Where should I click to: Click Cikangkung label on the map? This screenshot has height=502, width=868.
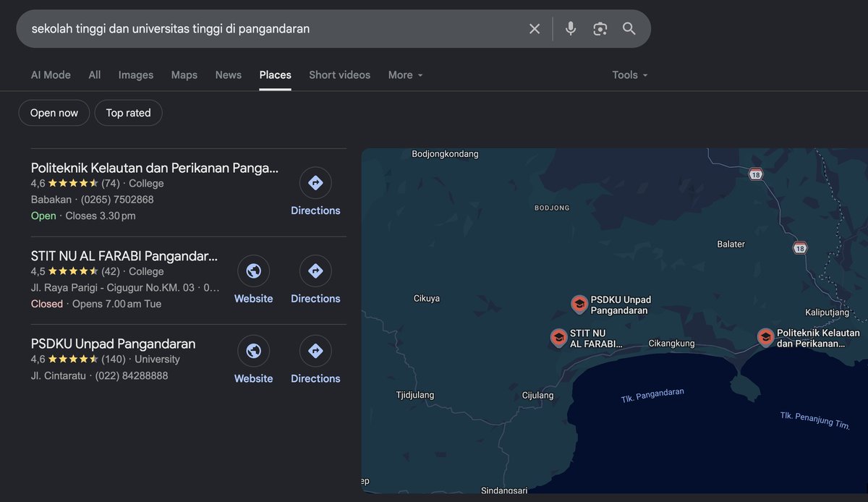click(672, 344)
